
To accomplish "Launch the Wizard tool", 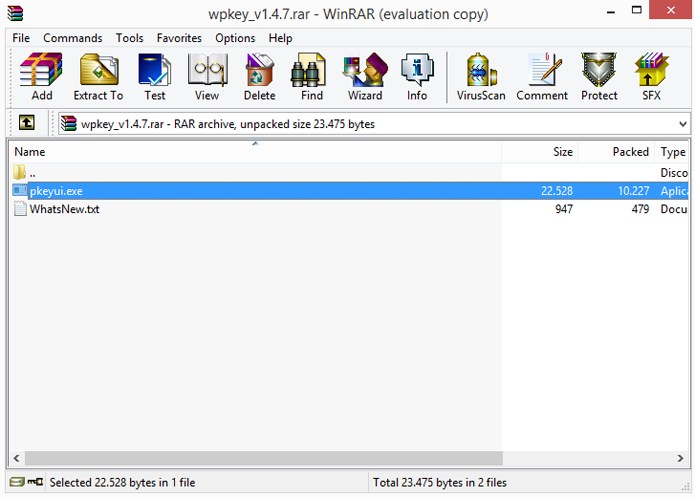I will [x=365, y=77].
